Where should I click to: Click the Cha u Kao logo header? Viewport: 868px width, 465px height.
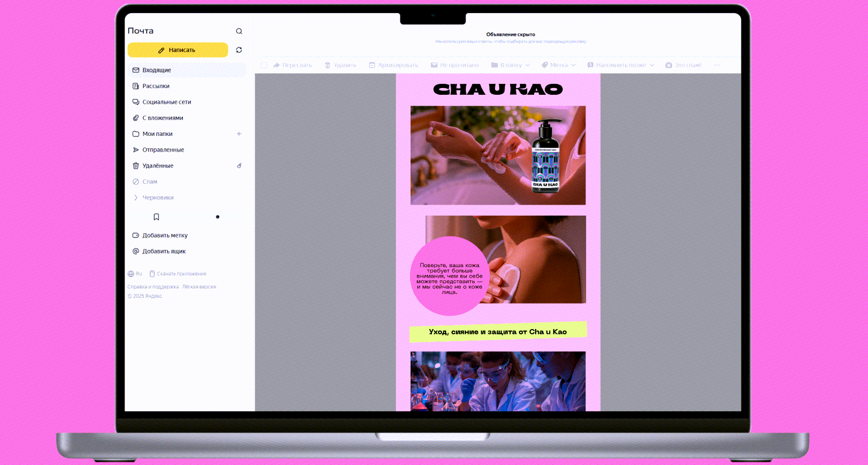tap(498, 90)
